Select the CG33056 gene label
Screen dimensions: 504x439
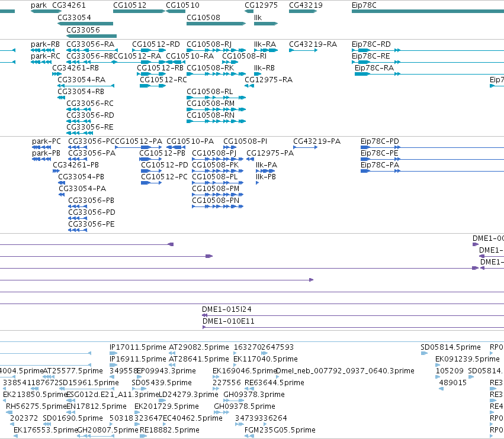(84, 30)
